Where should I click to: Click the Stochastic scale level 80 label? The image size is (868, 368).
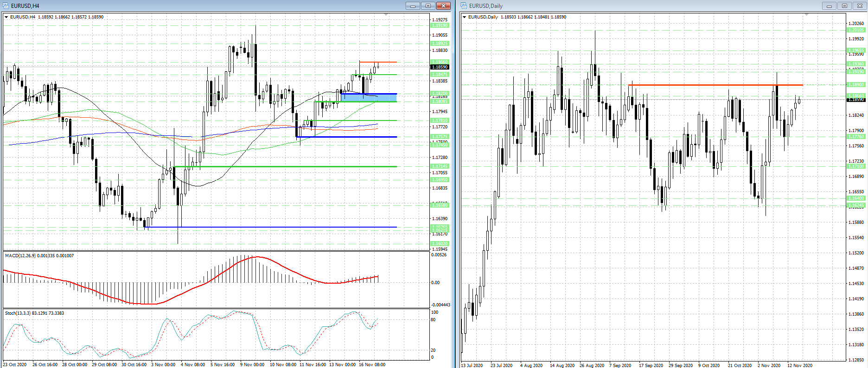pyautogui.click(x=434, y=320)
